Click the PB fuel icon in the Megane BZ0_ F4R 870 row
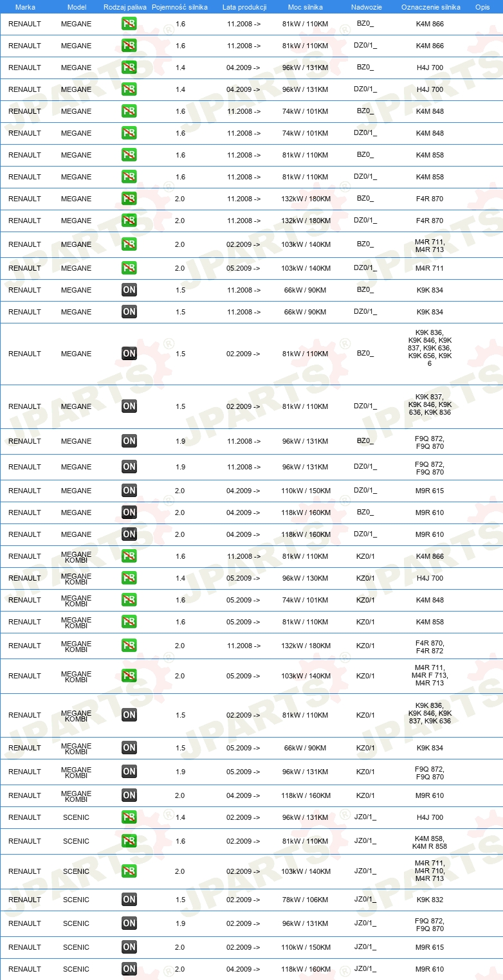The height and width of the screenshot is (980, 503). tap(129, 199)
